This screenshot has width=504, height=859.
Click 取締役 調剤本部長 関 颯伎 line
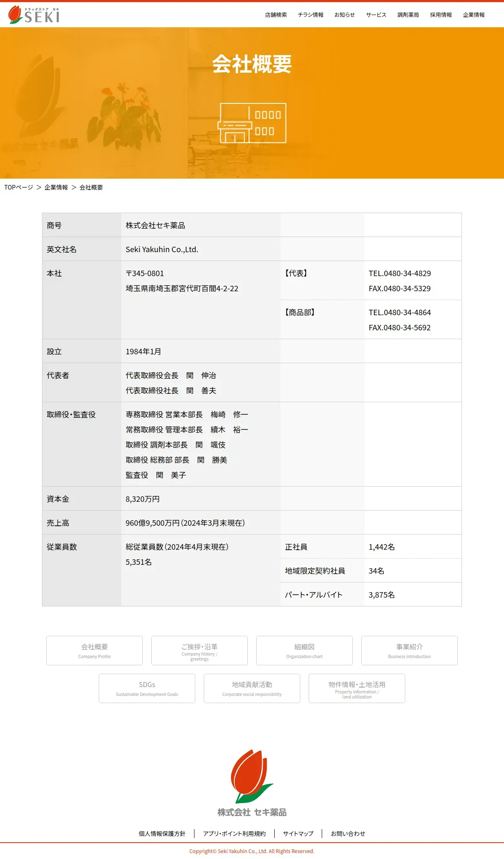[176, 445]
